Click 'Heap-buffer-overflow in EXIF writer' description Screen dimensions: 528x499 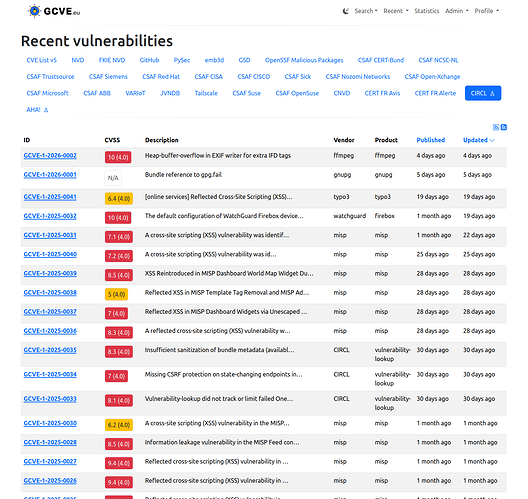pyautogui.click(x=218, y=156)
